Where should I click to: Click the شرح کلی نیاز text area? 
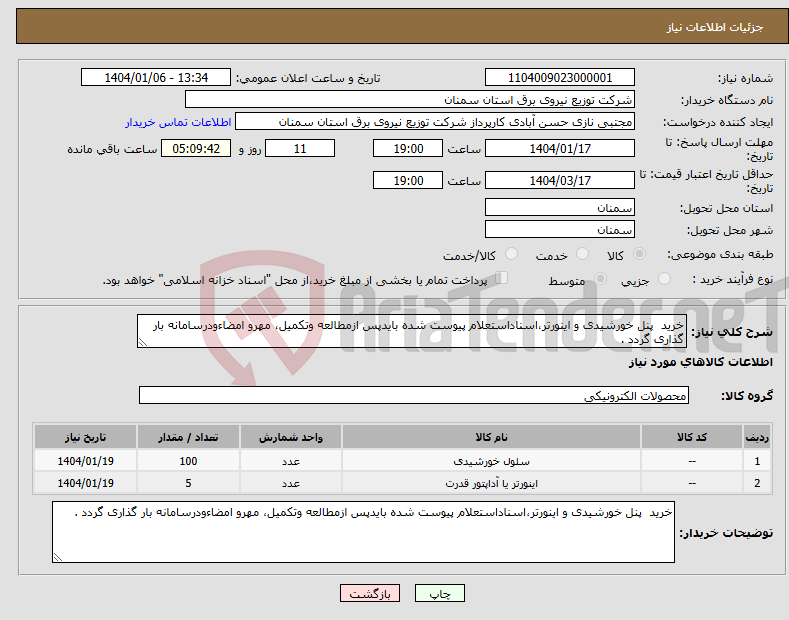(x=412, y=332)
